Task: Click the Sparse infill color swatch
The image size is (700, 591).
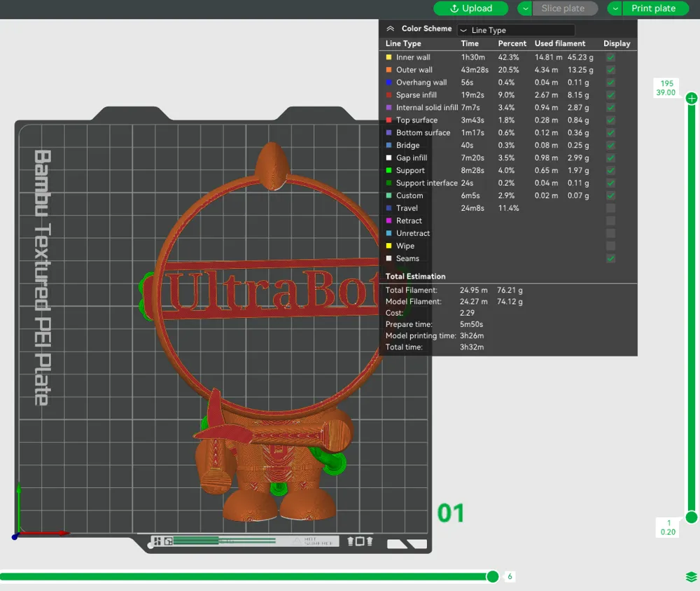Action: 388,95
